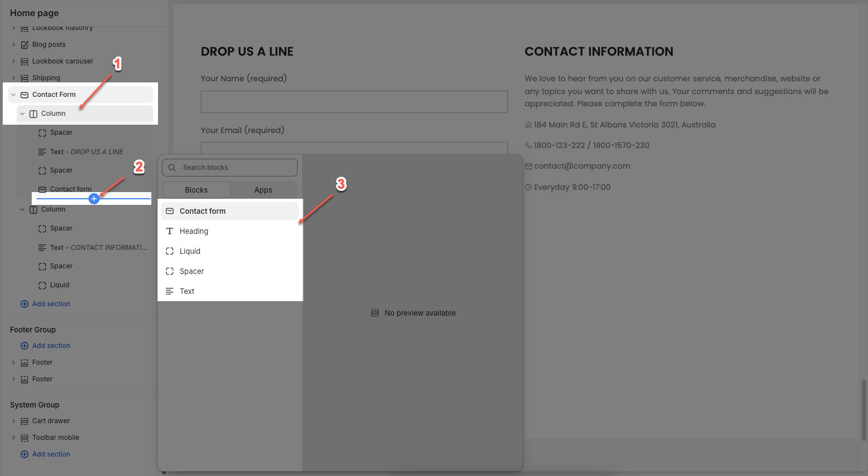Click the preview vertical scrollbar
The image size is (868, 476).
[x=864, y=409]
